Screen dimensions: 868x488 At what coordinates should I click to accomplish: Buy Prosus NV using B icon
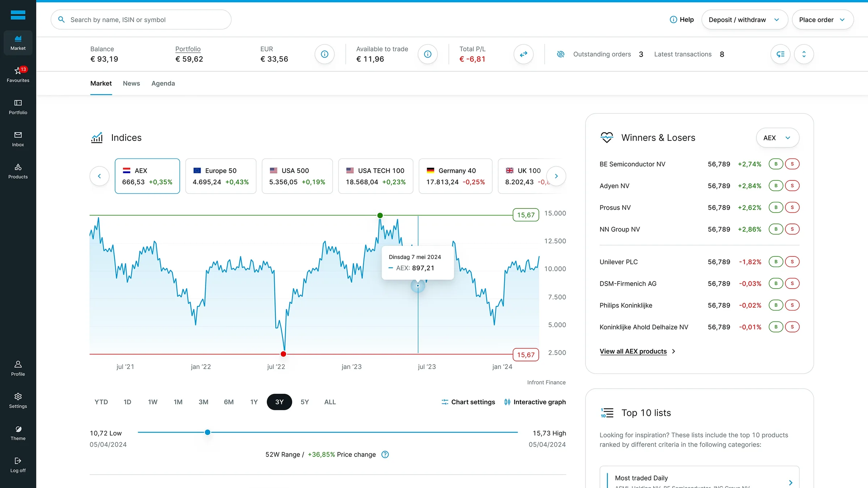pos(776,207)
